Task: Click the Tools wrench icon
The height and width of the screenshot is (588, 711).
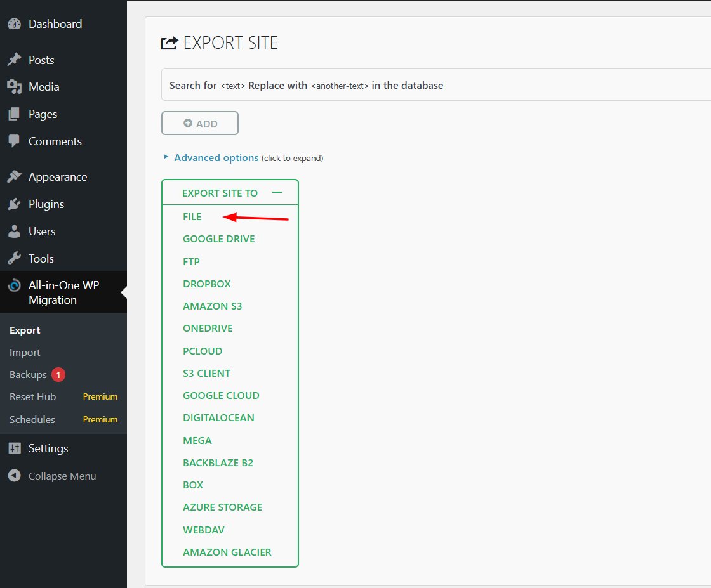Action: (x=15, y=258)
